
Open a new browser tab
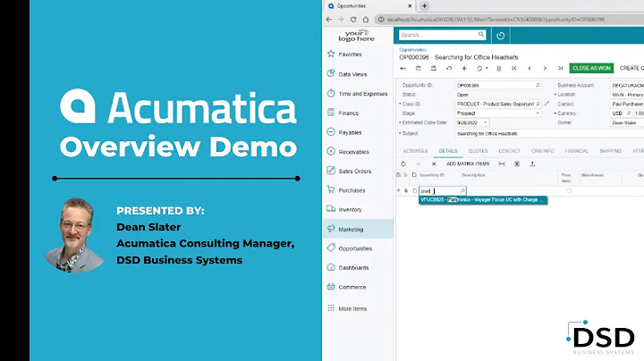click(x=424, y=5)
